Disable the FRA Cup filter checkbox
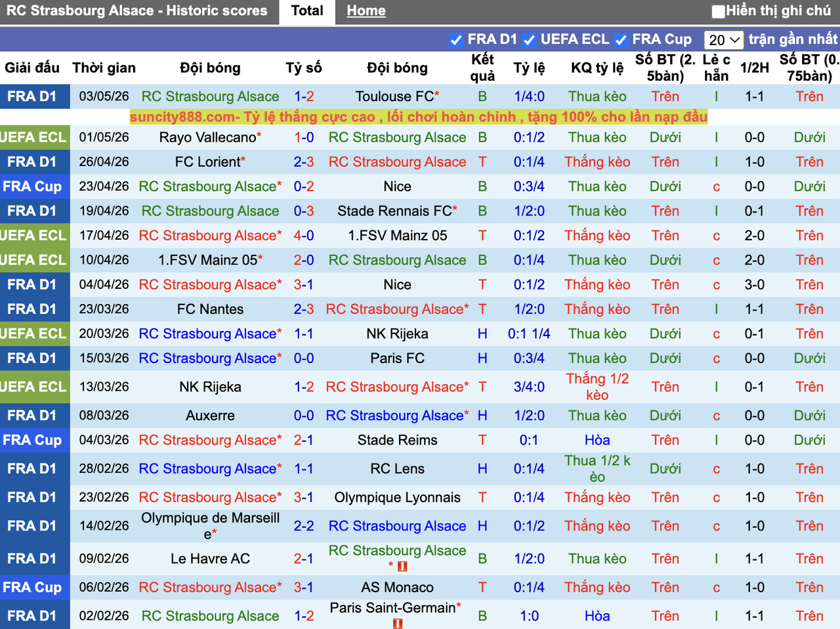840x629 pixels. point(621,40)
